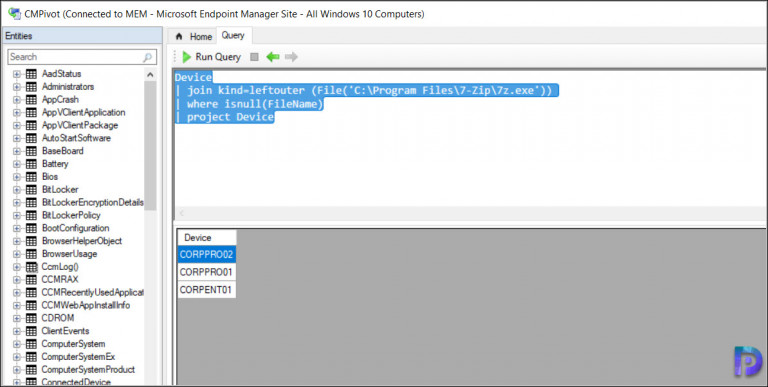Image resolution: width=768 pixels, height=387 pixels.
Task: Expand the AppVClientApplication node
Action: [x=17, y=113]
